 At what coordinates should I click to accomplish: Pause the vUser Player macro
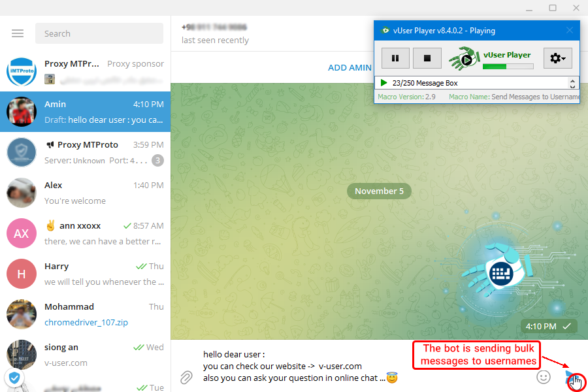click(395, 58)
